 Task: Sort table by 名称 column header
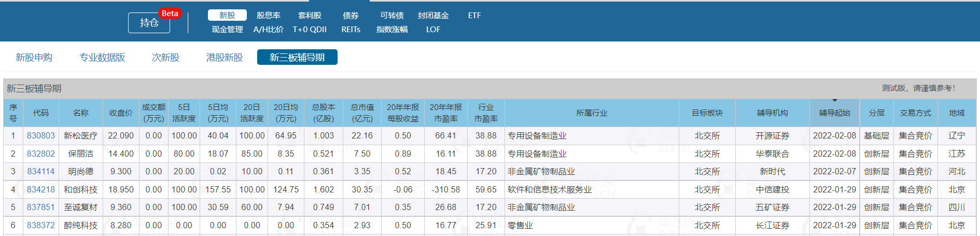point(81,113)
